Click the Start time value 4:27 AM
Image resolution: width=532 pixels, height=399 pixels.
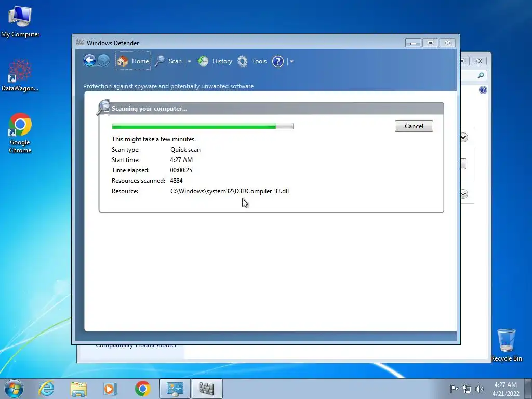pos(181,160)
